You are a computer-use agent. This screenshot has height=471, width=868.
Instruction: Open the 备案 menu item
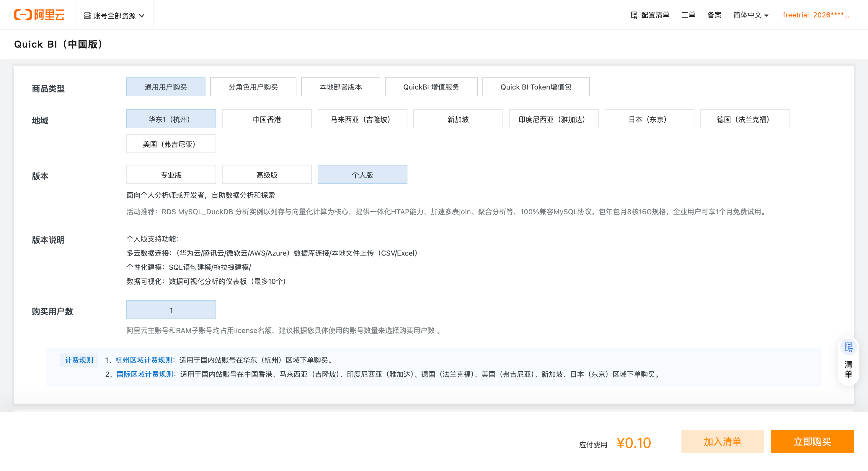[714, 15]
